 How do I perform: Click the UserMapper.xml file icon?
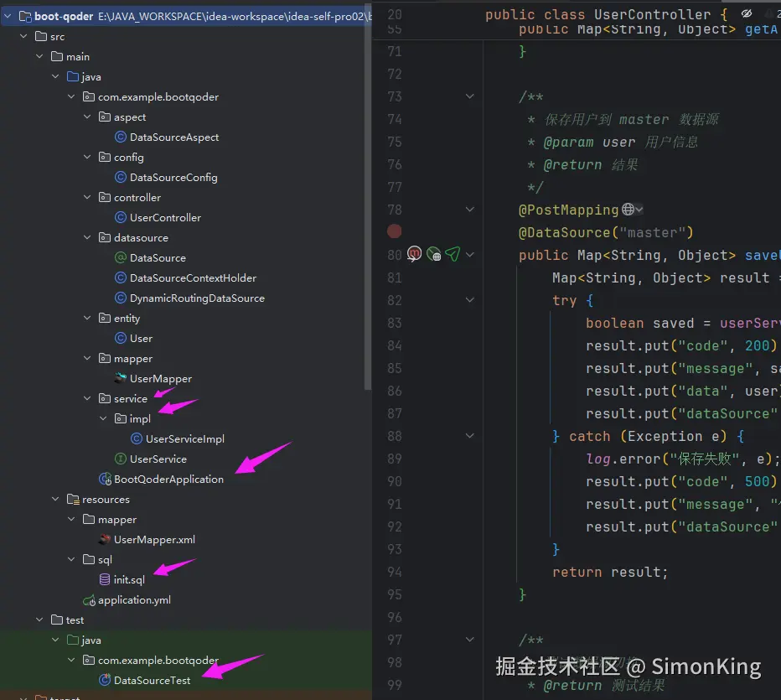105,539
